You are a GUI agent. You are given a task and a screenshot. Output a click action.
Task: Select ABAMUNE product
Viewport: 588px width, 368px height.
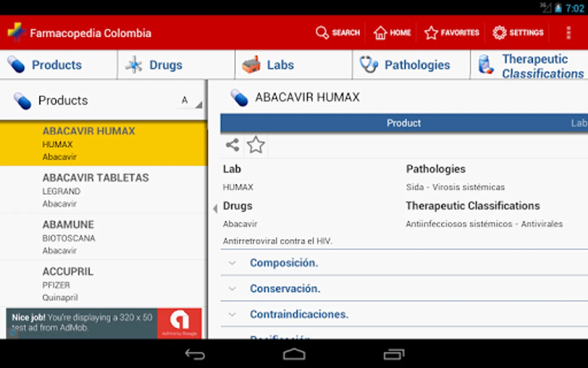click(103, 237)
